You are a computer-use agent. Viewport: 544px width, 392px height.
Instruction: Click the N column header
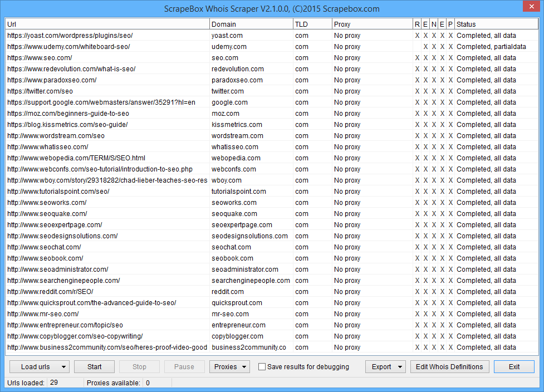point(434,24)
